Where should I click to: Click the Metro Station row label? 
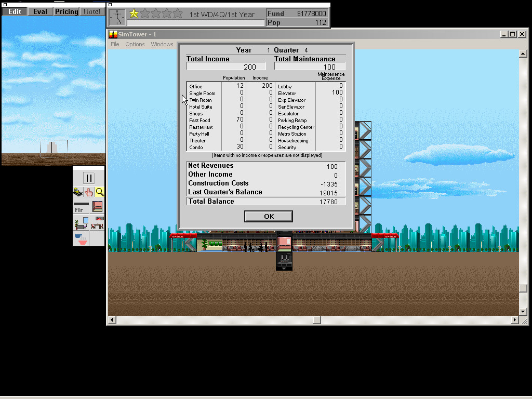[292, 134]
